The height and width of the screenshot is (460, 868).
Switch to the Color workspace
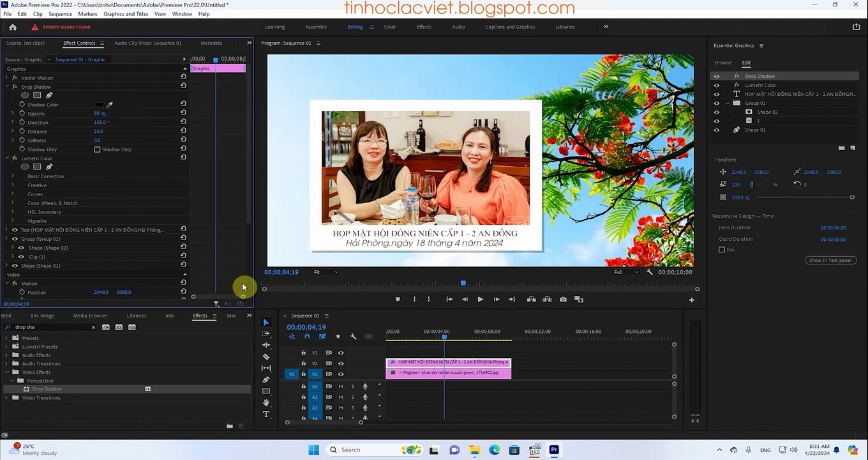[390, 27]
